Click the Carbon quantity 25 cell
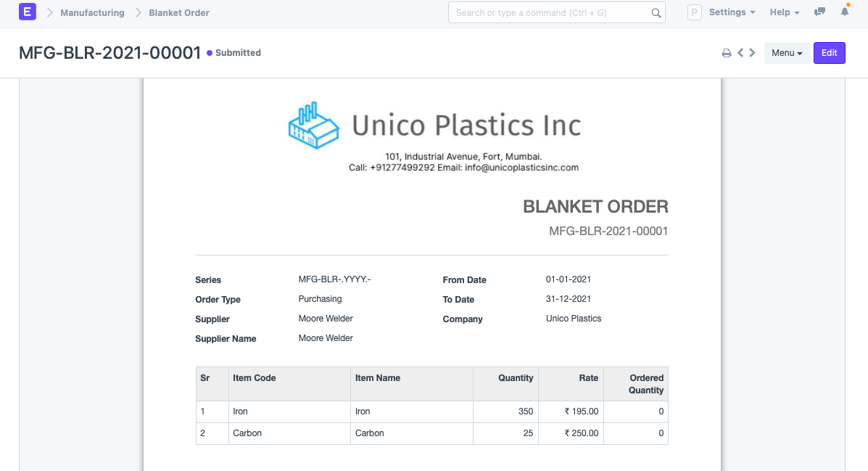This screenshot has width=868, height=471. [x=506, y=433]
